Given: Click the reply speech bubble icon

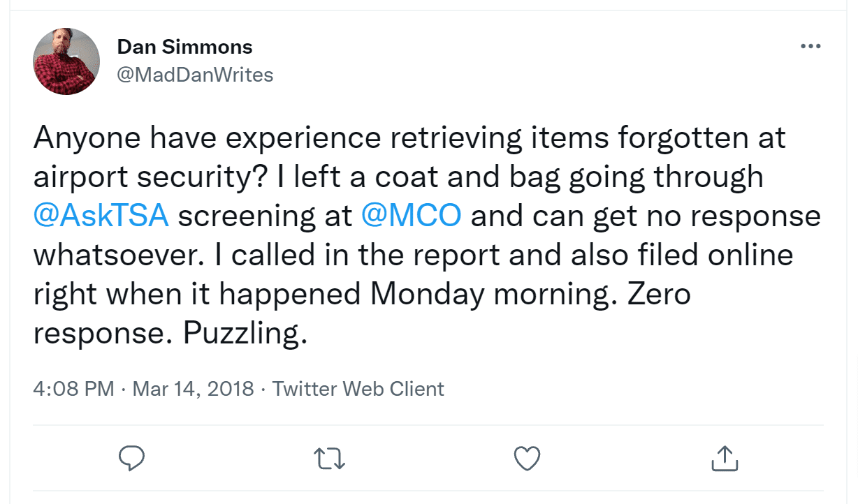Looking at the screenshot, I should point(131,458).
